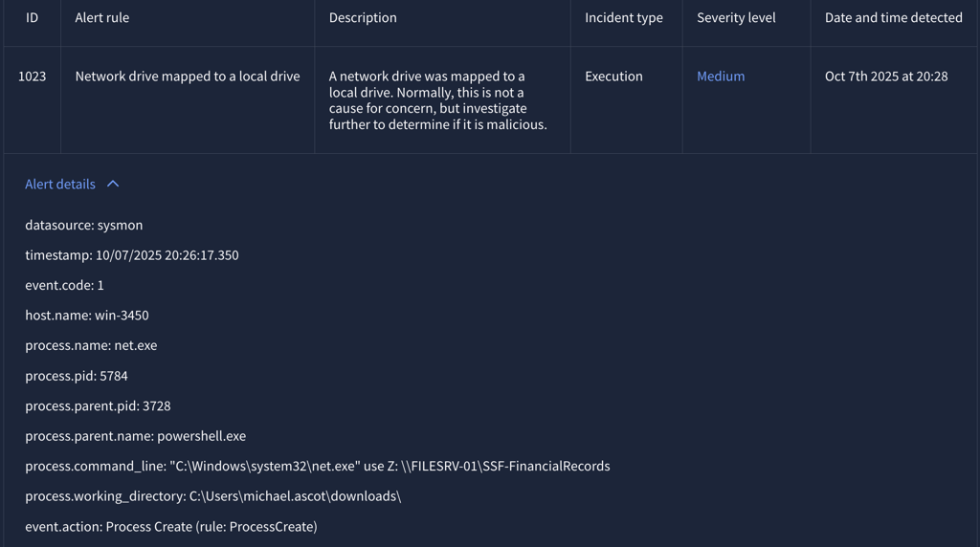Viewport: 980px width, 547px height.
Task: Click the ID column header
Action: [32, 17]
